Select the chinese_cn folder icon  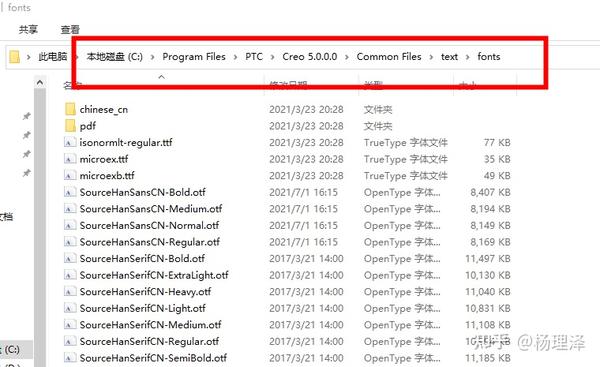point(70,109)
